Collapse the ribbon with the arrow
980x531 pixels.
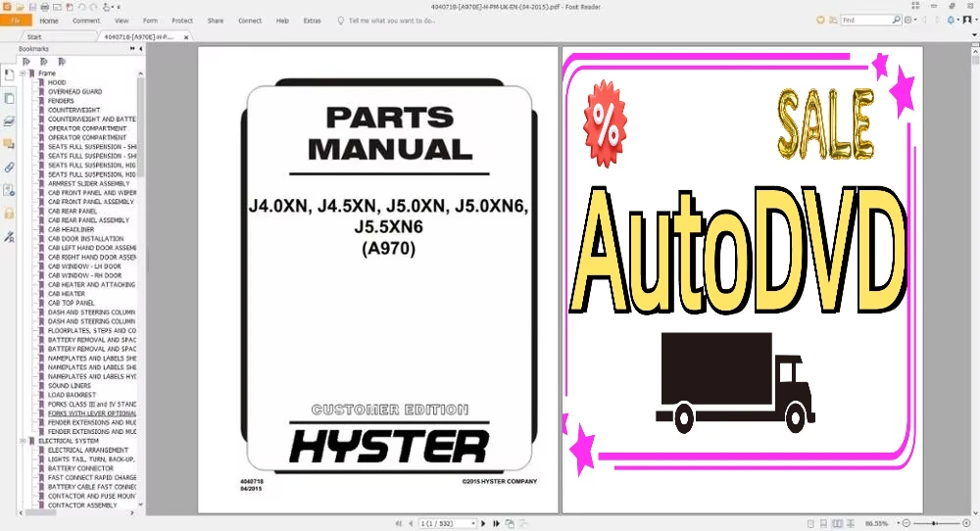coord(974,35)
